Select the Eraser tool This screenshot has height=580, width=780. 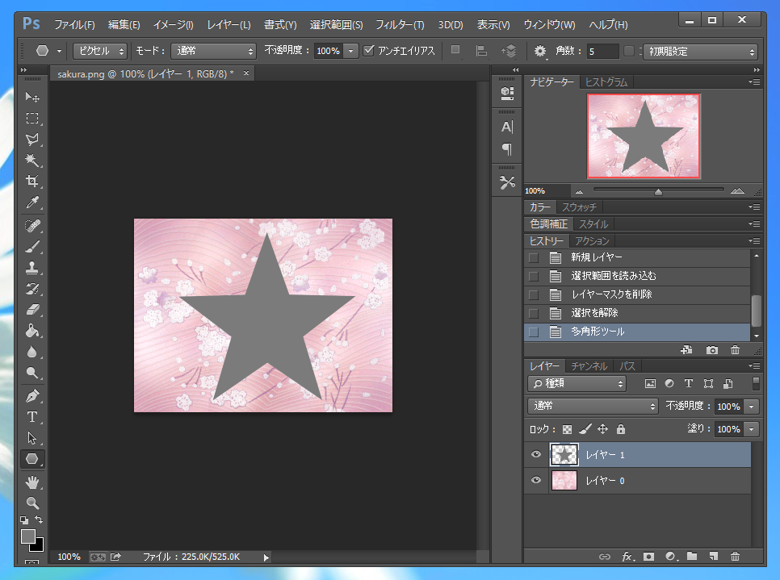(32, 310)
